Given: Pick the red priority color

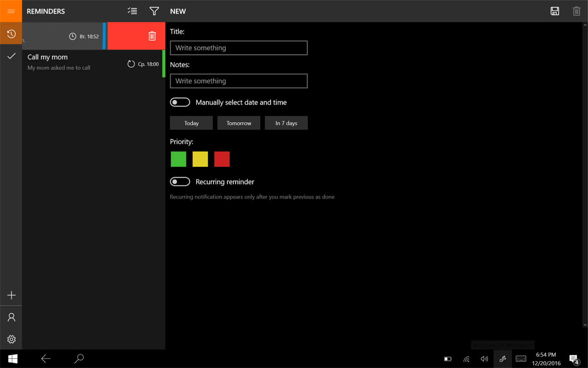Looking at the screenshot, I should click(x=222, y=159).
